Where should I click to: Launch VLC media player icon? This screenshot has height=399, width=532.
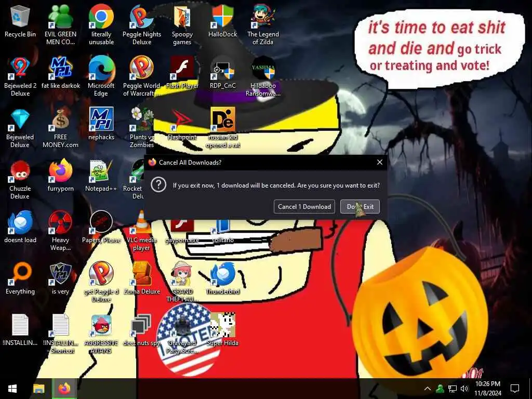[142, 231]
